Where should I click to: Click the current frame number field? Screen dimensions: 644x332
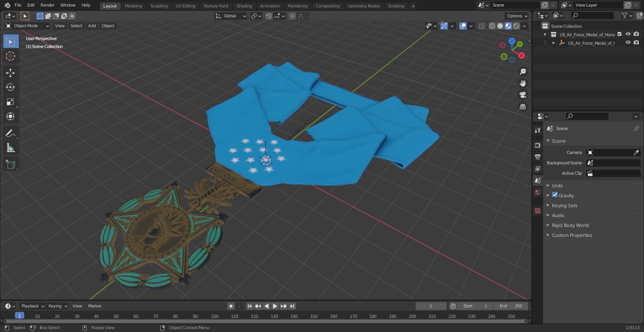point(430,306)
